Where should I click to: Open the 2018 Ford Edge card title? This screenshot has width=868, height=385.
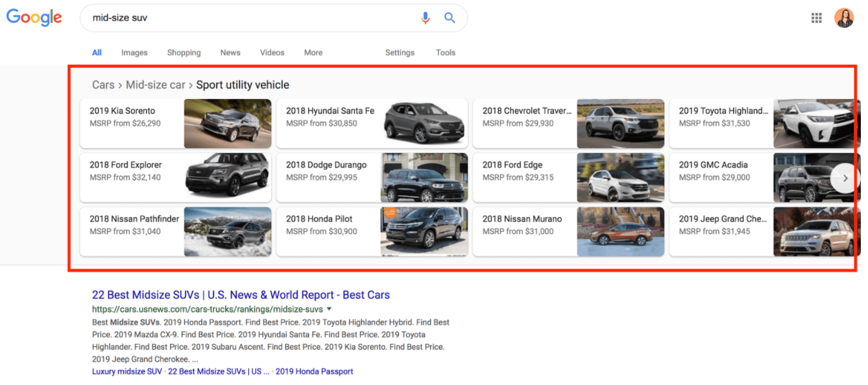pyautogui.click(x=512, y=164)
